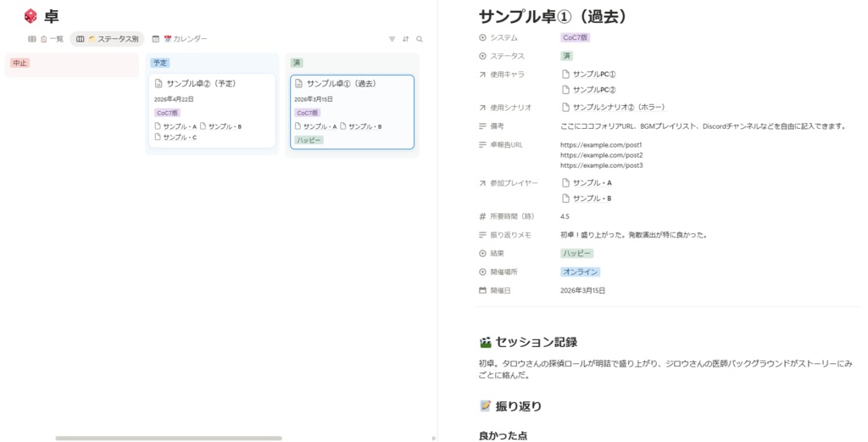The image size is (868, 442).
Task: Open the サンプル卓①（過去） card
Action: point(352,112)
